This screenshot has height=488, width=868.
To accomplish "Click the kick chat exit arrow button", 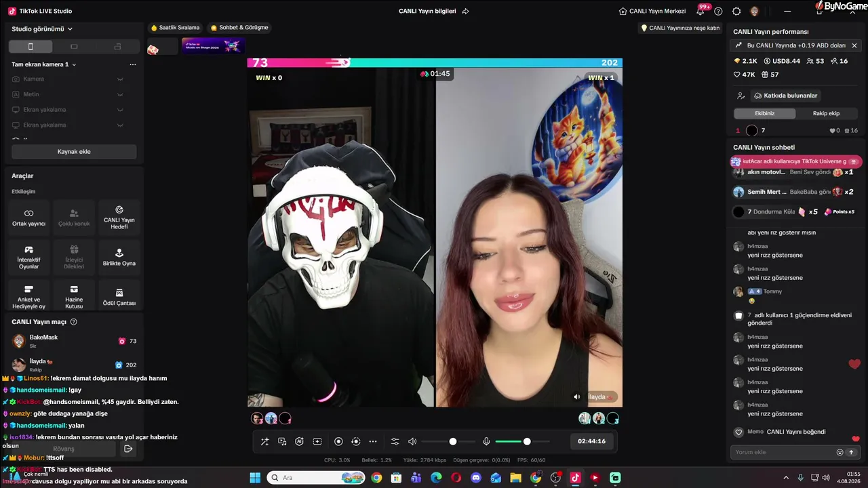I will (128, 449).
